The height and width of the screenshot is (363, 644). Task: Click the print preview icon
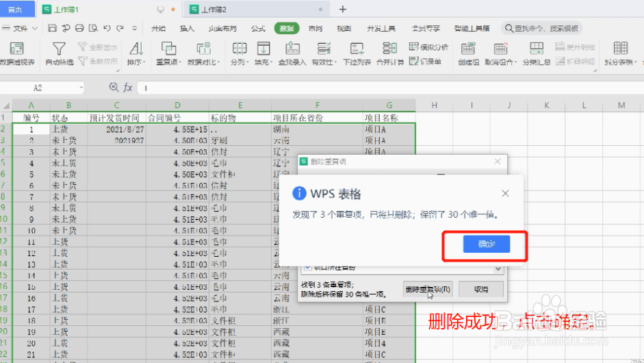(93, 28)
